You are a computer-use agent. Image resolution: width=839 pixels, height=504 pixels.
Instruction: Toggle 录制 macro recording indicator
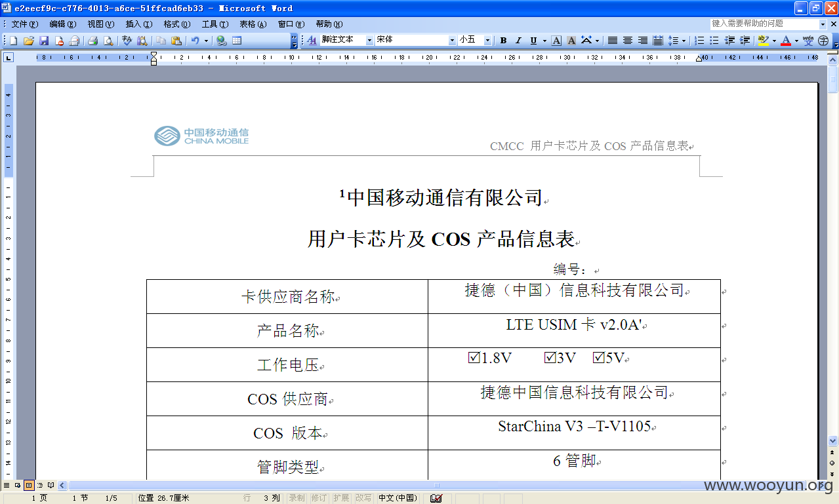[297, 498]
